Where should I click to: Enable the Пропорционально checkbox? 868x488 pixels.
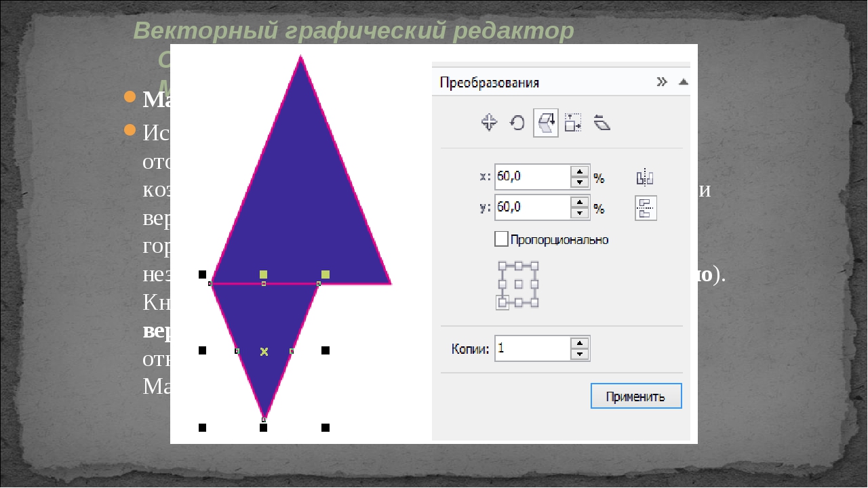501,239
